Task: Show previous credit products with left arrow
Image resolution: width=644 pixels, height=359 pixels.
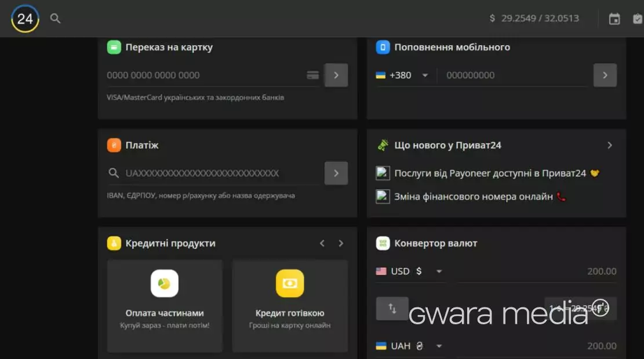Action: click(322, 243)
